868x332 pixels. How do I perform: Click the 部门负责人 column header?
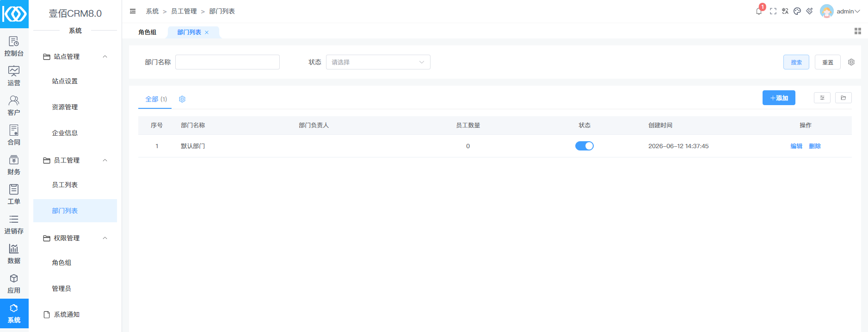[x=314, y=125]
